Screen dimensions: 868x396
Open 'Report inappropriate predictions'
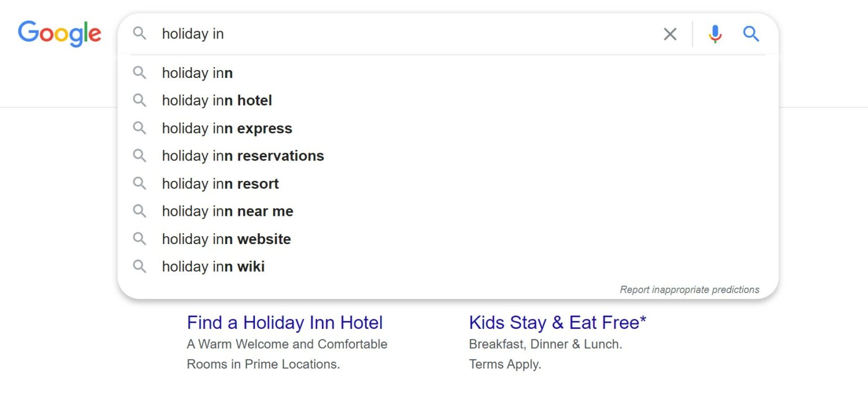(x=689, y=289)
